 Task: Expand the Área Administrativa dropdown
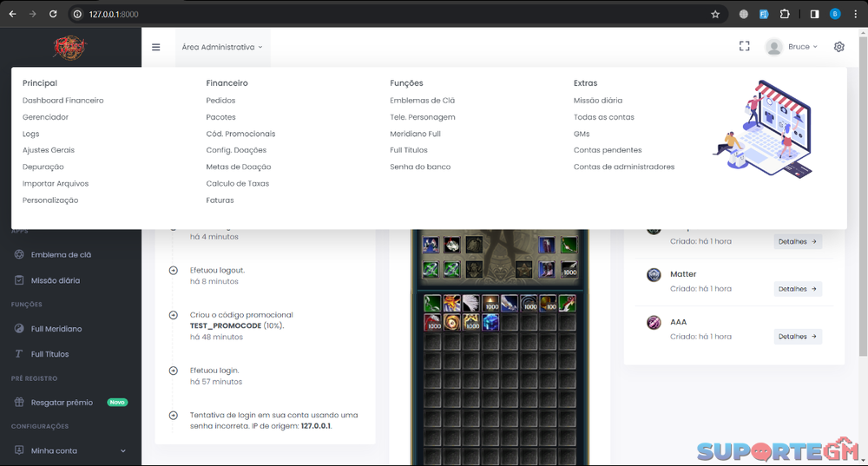pyautogui.click(x=222, y=47)
